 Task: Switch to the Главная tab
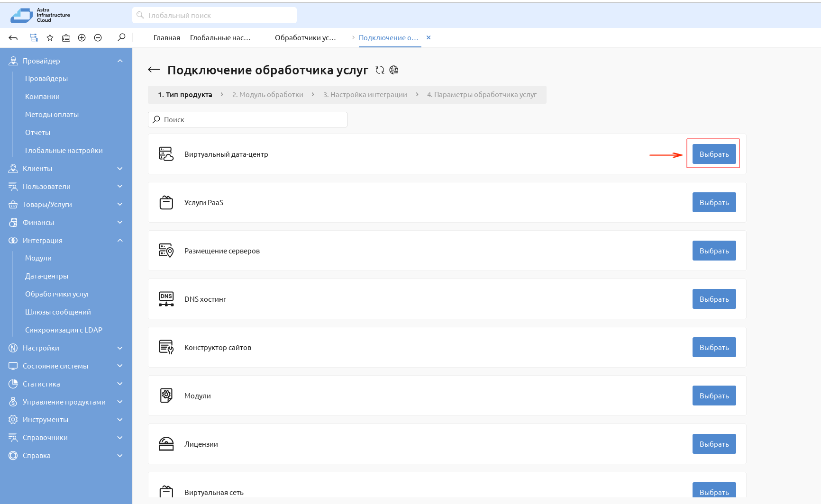click(167, 37)
